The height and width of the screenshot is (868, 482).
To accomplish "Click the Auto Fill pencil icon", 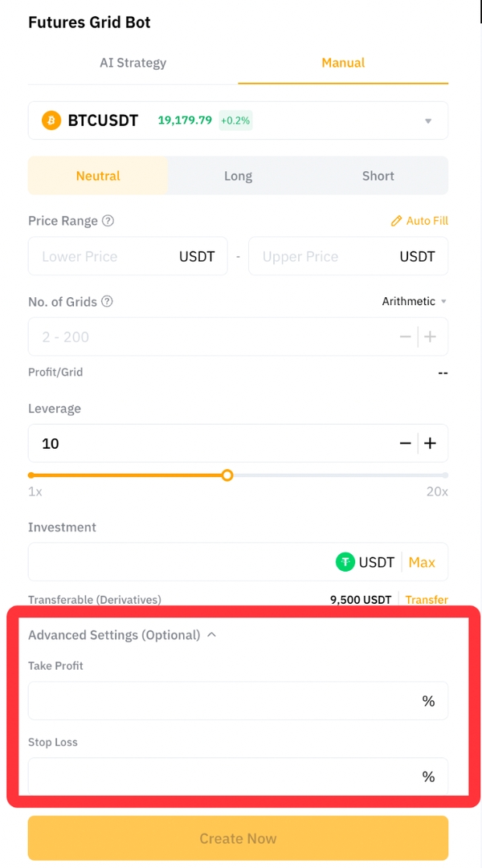I will tap(395, 221).
